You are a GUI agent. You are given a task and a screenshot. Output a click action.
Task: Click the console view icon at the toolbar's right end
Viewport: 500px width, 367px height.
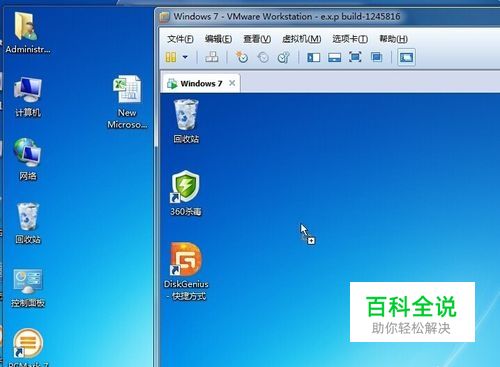point(406,58)
